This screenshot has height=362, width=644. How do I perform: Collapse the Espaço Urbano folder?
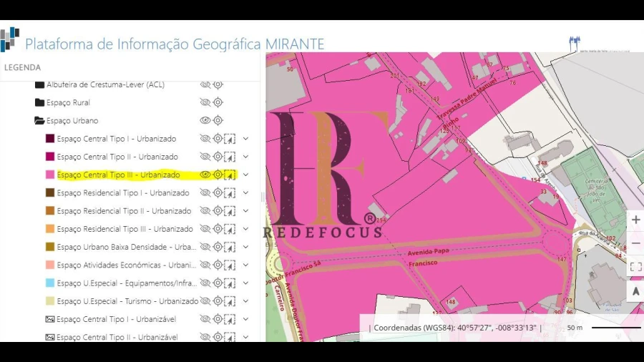point(39,121)
